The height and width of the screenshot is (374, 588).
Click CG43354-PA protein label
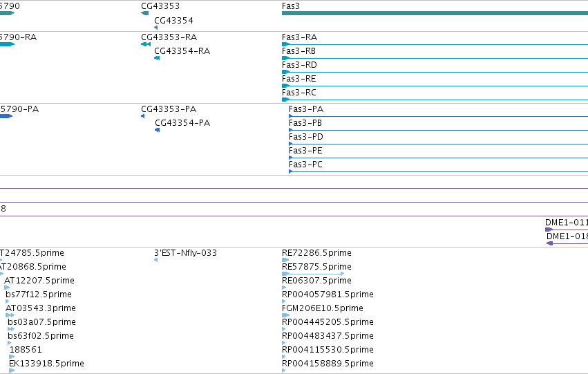click(x=182, y=123)
